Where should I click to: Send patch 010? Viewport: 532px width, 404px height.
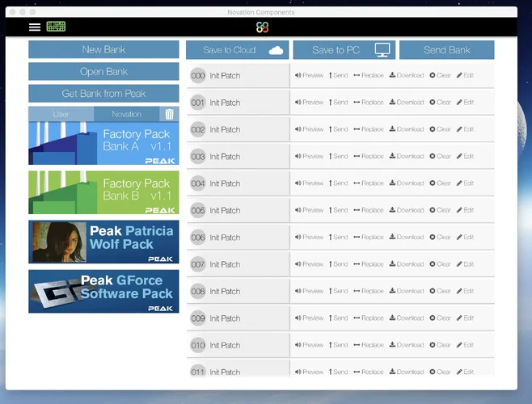pos(338,345)
